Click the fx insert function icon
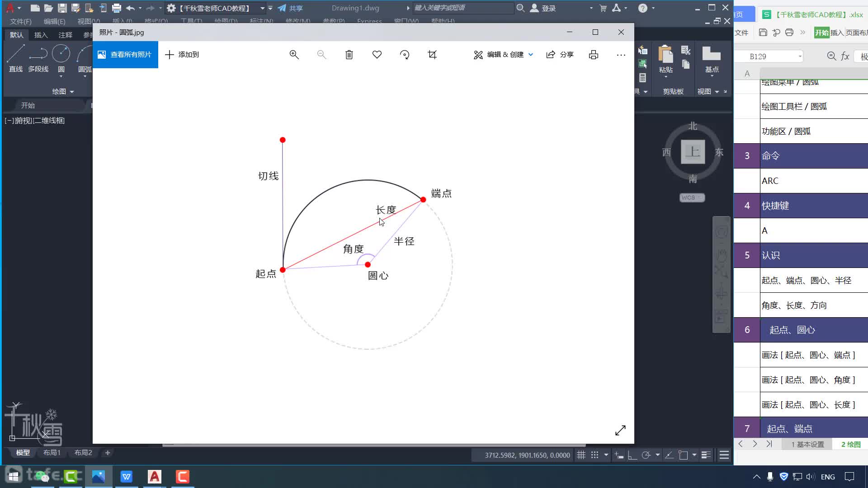The width and height of the screenshot is (868, 488). [x=845, y=56]
